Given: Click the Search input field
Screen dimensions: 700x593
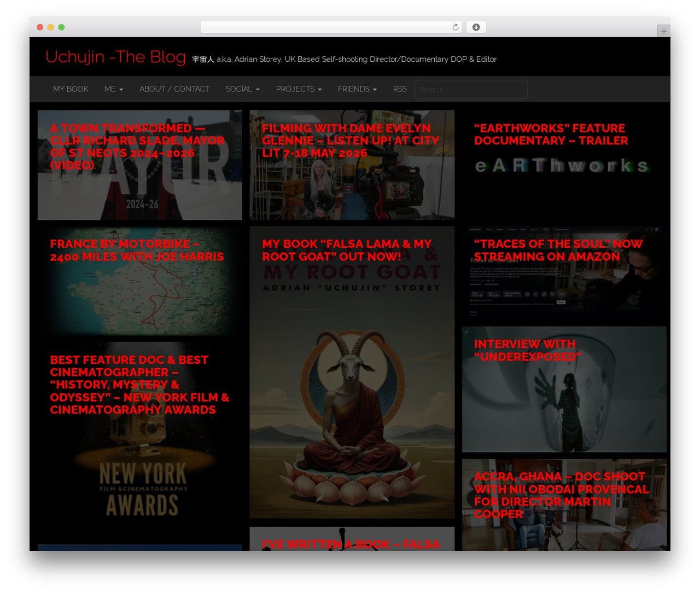Looking at the screenshot, I should click(x=471, y=90).
